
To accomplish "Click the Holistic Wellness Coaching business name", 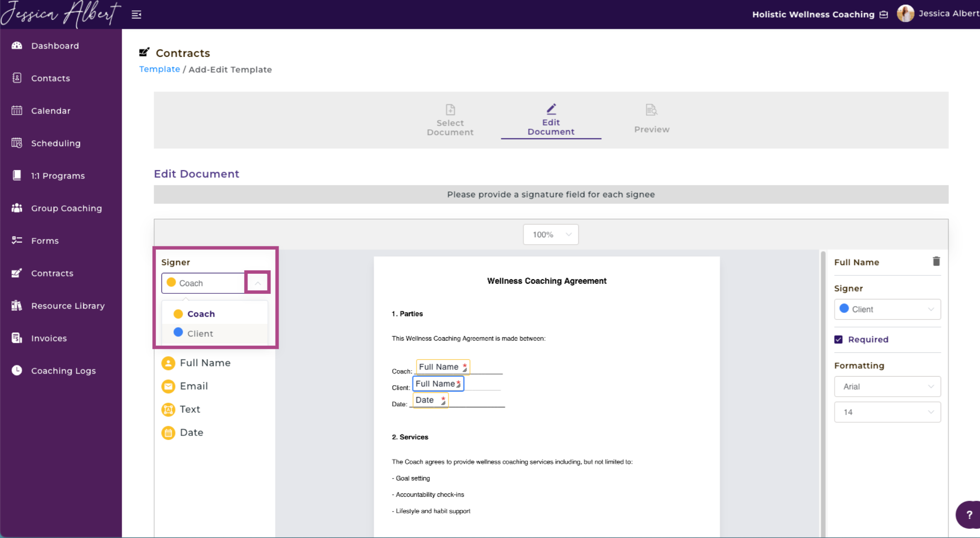I will (x=813, y=15).
